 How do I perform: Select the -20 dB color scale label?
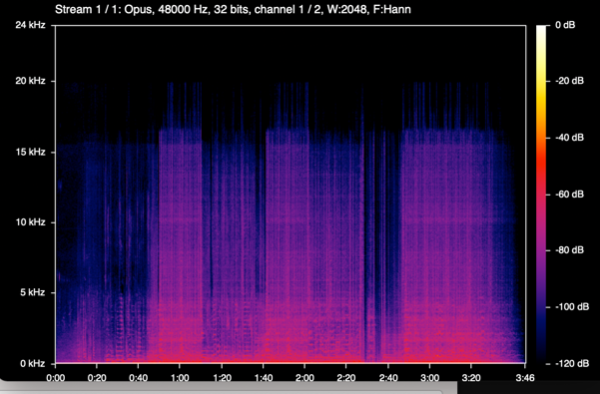click(569, 81)
